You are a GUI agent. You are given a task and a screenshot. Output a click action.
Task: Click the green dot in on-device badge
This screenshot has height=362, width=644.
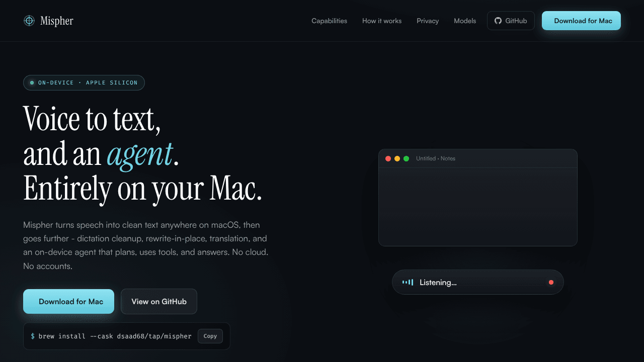[x=32, y=82]
